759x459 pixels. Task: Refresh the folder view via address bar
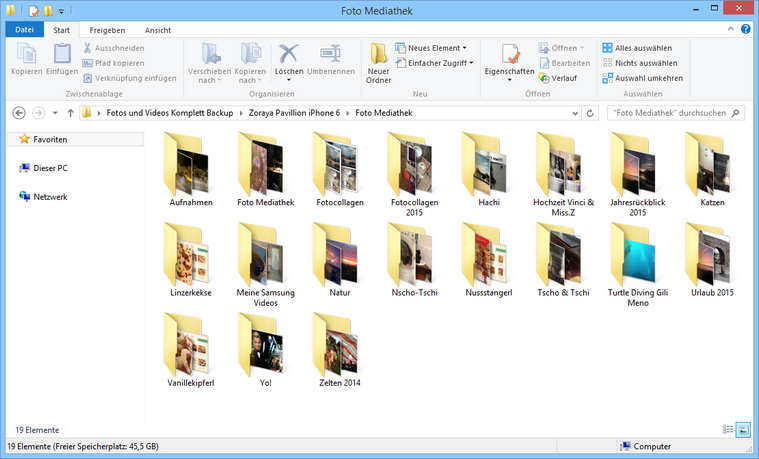(591, 113)
